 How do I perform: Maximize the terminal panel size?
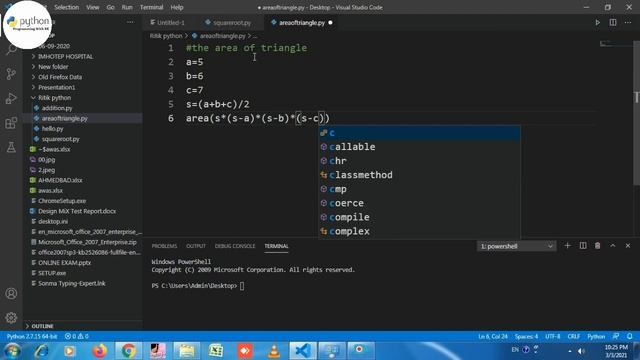coord(613,246)
